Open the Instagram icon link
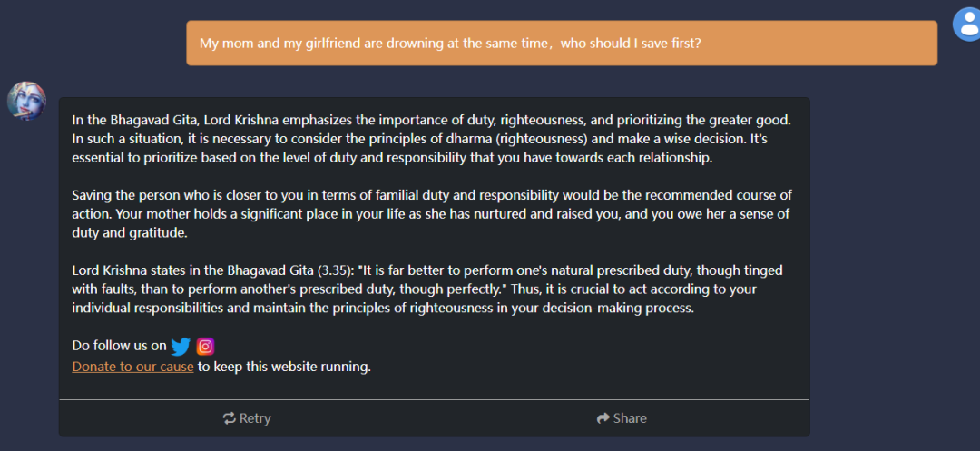This screenshot has width=980, height=451. click(206, 346)
